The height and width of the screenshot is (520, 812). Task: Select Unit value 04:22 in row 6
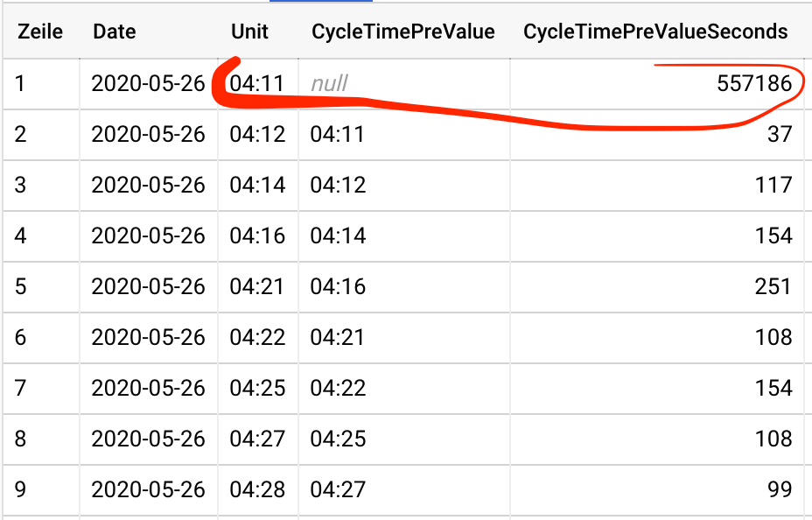point(257,337)
